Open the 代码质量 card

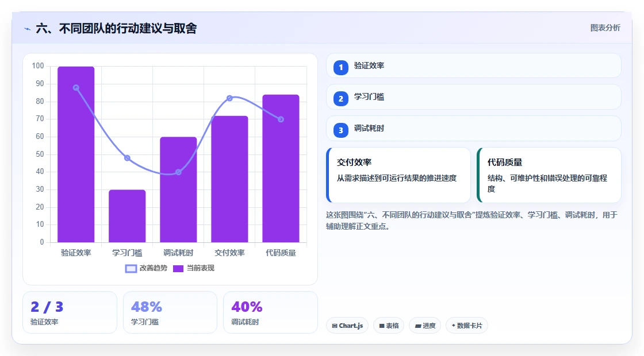549,175
